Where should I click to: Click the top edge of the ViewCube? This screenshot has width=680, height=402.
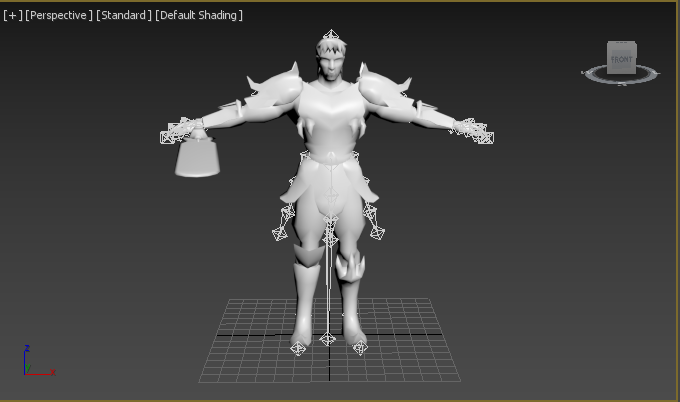621,42
